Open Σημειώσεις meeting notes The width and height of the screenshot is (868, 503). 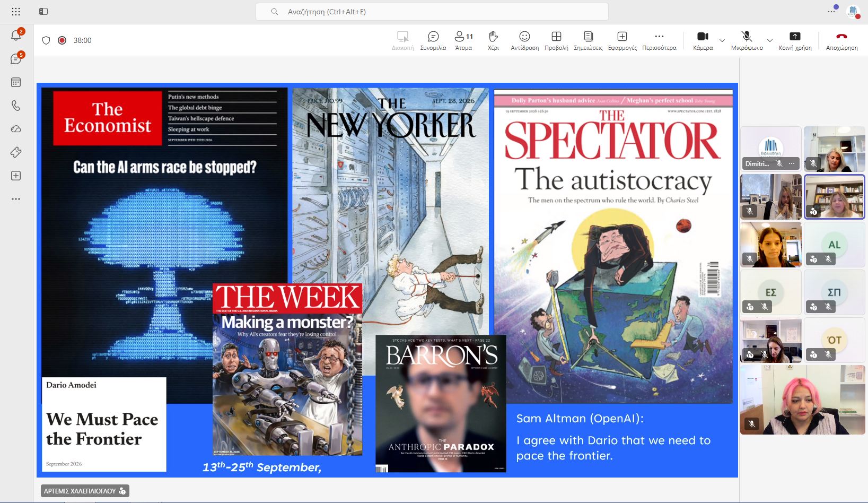pos(588,40)
